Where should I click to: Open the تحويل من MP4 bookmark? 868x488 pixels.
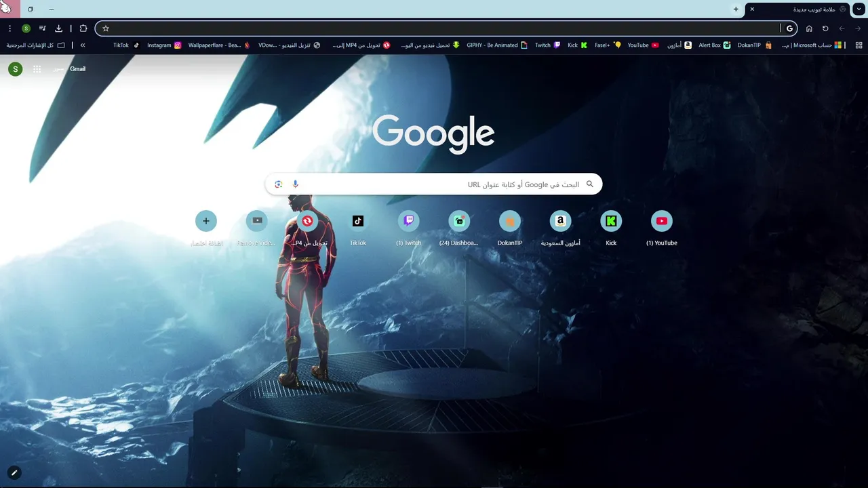pyautogui.click(x=361, y=45)
